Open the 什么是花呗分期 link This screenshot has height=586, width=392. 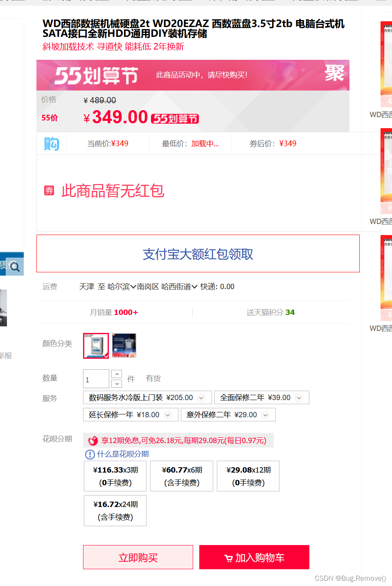tap(123, 454)
